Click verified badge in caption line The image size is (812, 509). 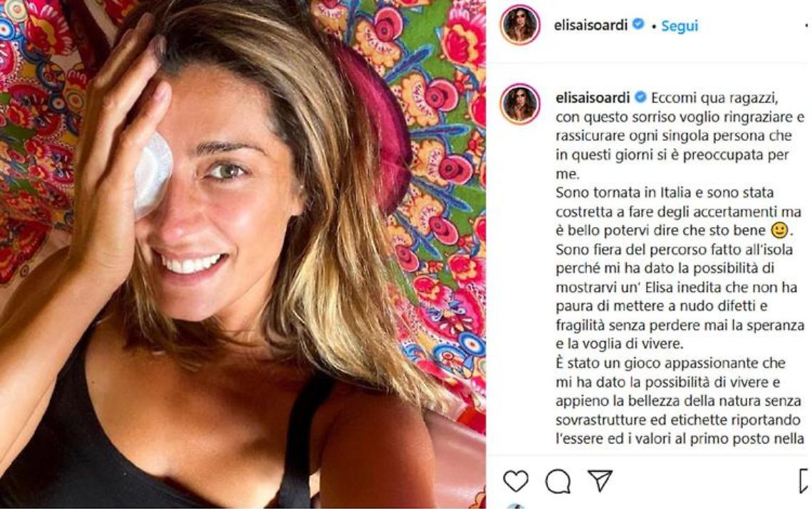640,97
